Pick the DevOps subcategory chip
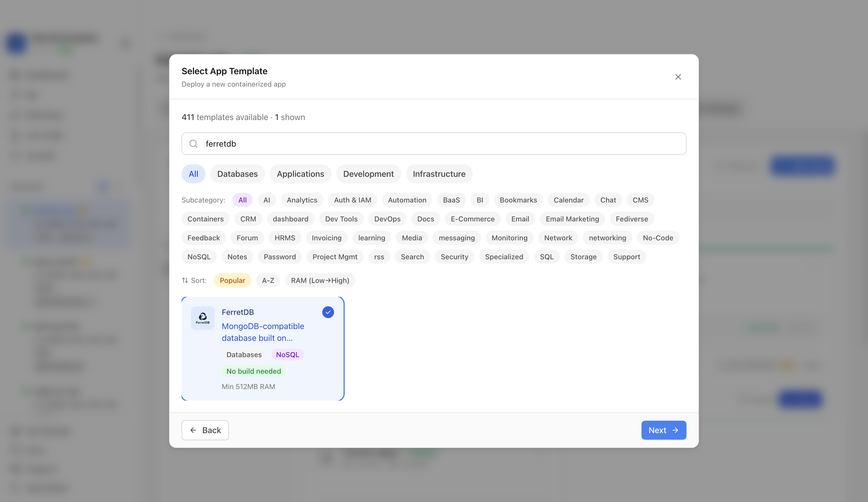Viewport: 868px width, 502px height. 387,219
